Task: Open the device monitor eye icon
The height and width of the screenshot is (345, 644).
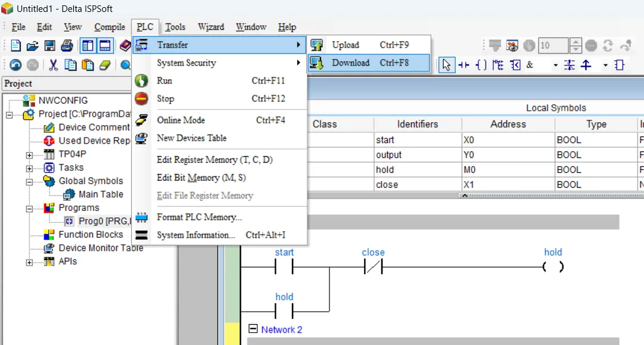Action: pos(512,46)
